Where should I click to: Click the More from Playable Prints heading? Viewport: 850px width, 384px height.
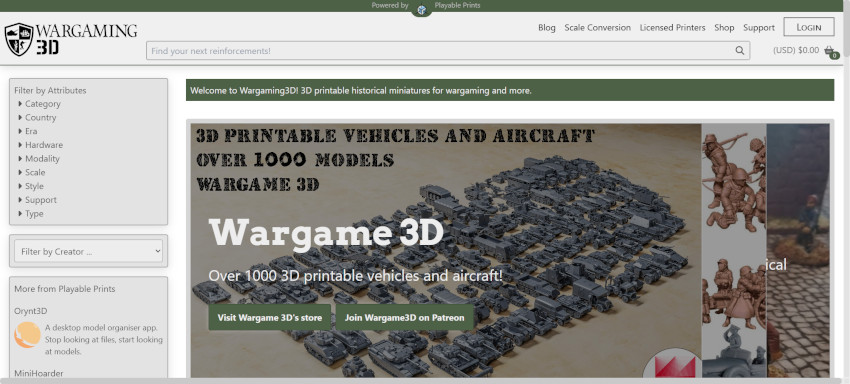[65, 289]
